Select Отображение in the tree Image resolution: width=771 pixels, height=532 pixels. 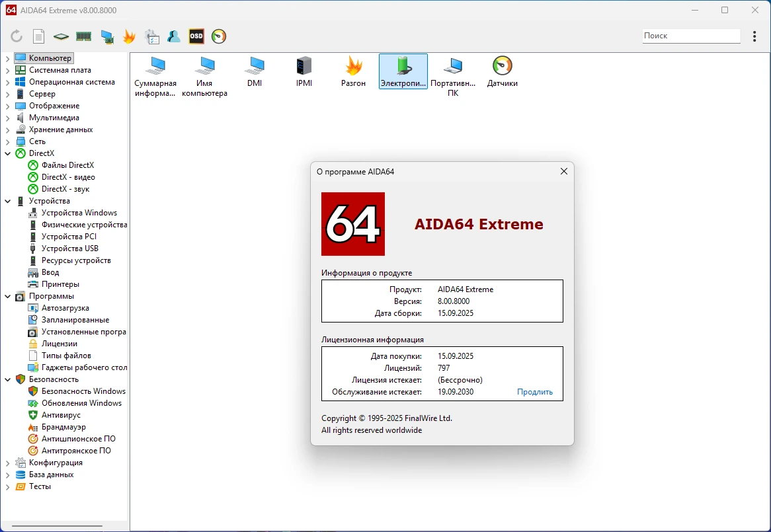(54, 106)
